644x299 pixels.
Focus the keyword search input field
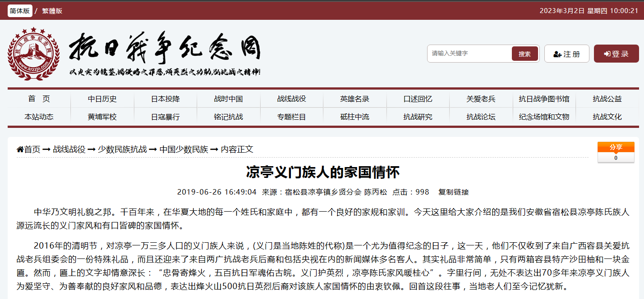[469, 54]
